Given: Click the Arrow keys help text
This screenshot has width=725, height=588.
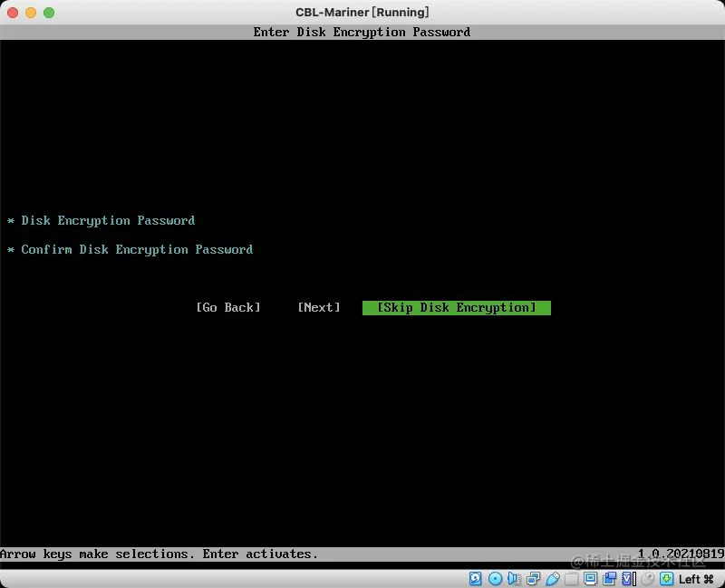Looking at the screenshot, I should (x=159, y=554).
